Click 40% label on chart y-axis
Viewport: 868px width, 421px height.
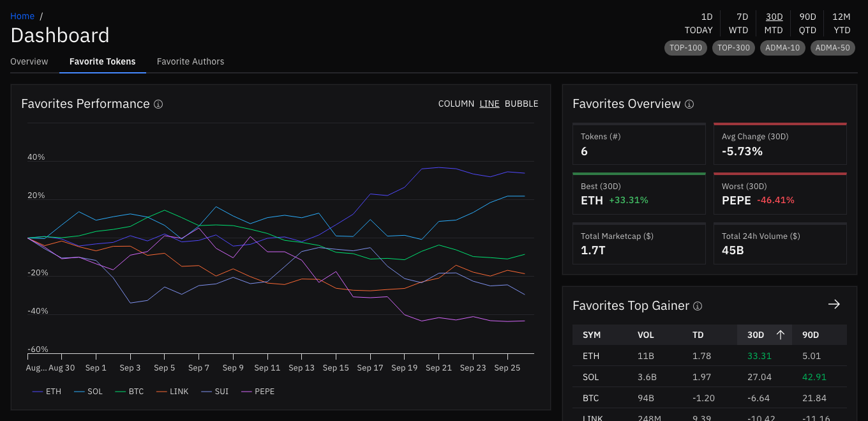pos(36,157)
